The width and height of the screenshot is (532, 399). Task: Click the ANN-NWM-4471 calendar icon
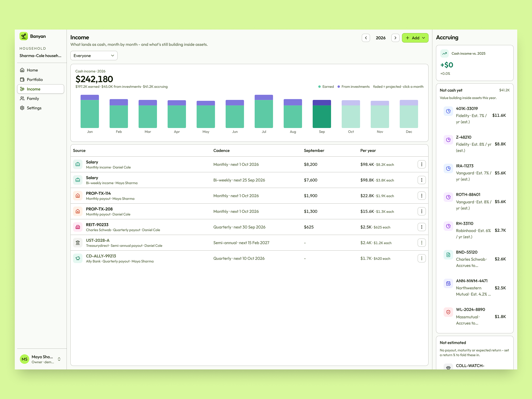tap(448, 283)
